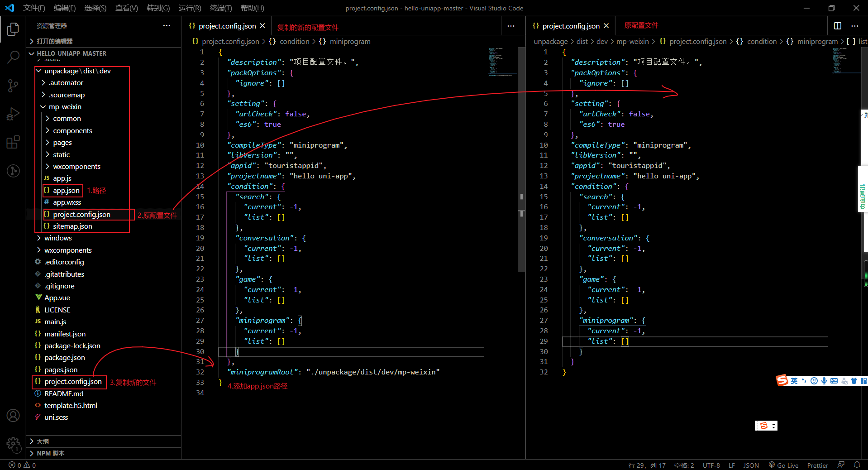
Task: Change language mode from JSON
Action: click(751, 465)
